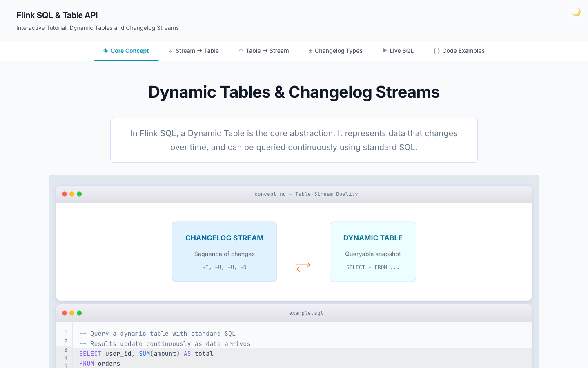Click the SELECT user_id code line
The width and height of the screenshot is (588, 368).
pyautogui.click(x=146, y=354)
